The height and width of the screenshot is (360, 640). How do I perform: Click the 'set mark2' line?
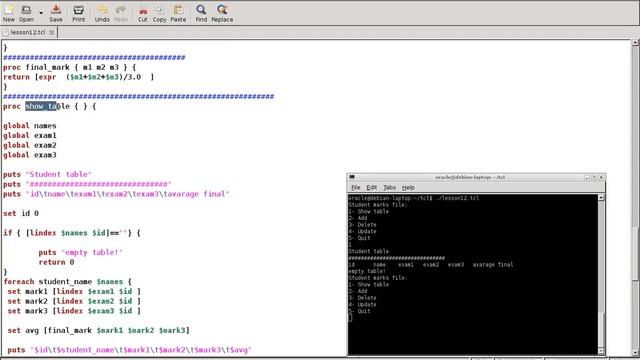coord(74,301)
